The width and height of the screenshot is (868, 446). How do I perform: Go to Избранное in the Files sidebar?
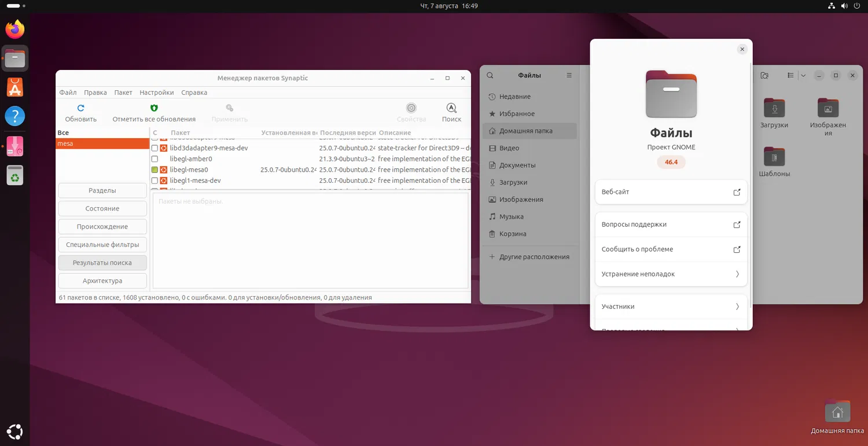point(529,114)
